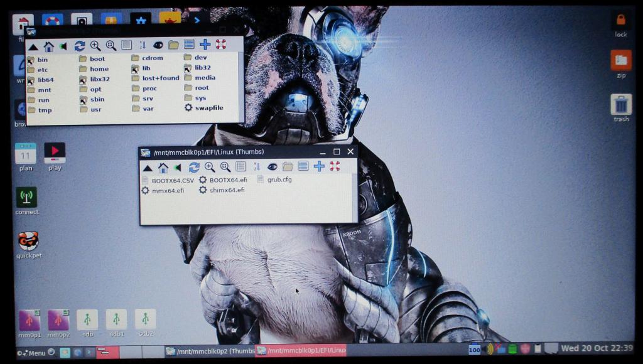Click folder toolbar icon in root folder window
643x364 pixels.
coord(173,45)
